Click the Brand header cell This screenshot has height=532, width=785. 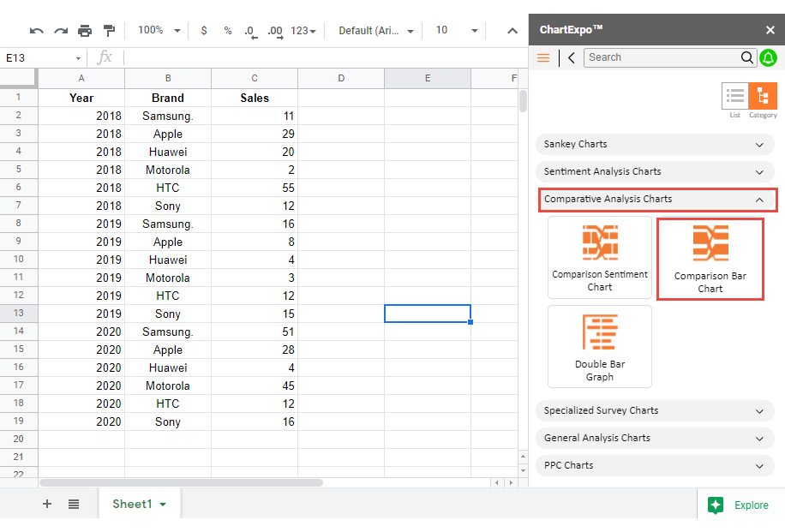point(168,98)
